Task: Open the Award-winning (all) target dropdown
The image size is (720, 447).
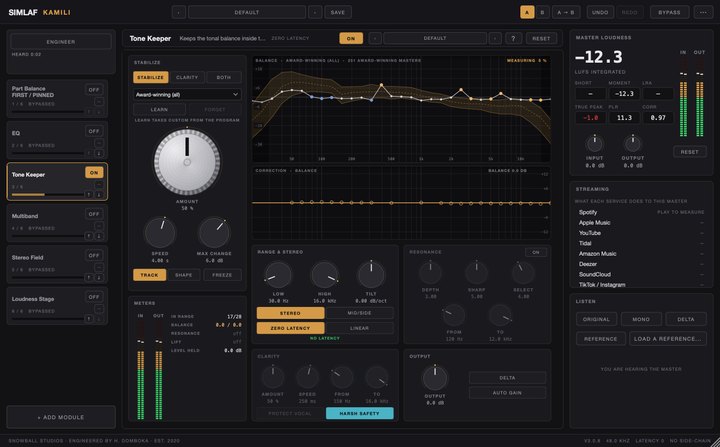Action: [187, 95]
